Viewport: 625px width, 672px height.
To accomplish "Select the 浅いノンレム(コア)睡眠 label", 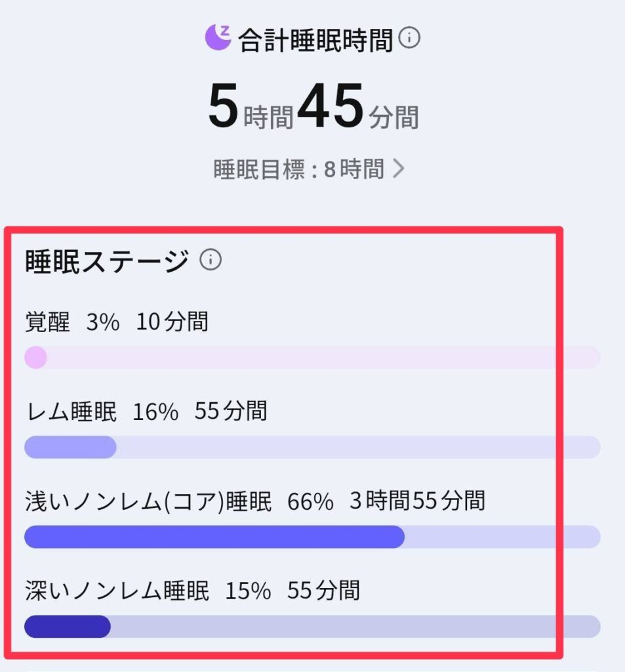I will pos(148,501).
